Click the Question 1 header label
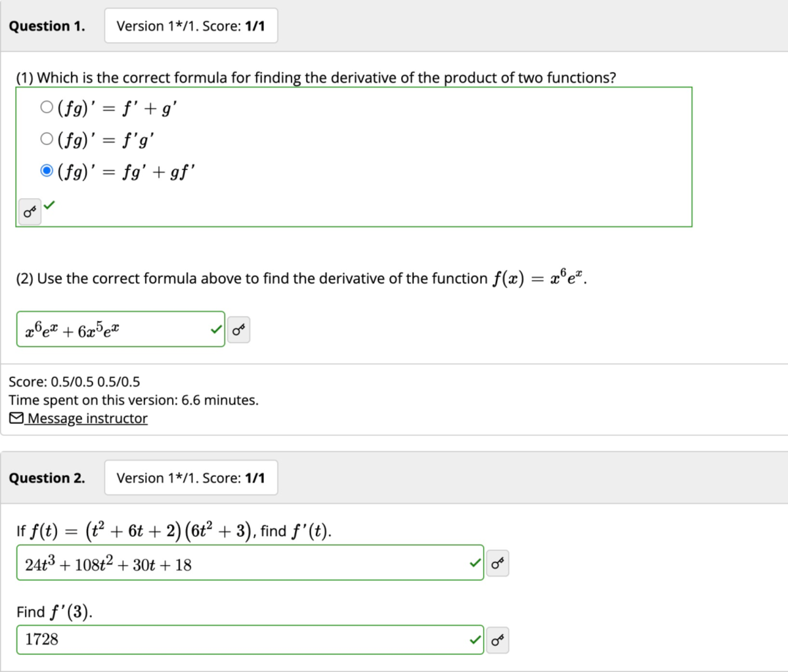The width and height of the screenshot is (788, 672). [x=47, y=26]
